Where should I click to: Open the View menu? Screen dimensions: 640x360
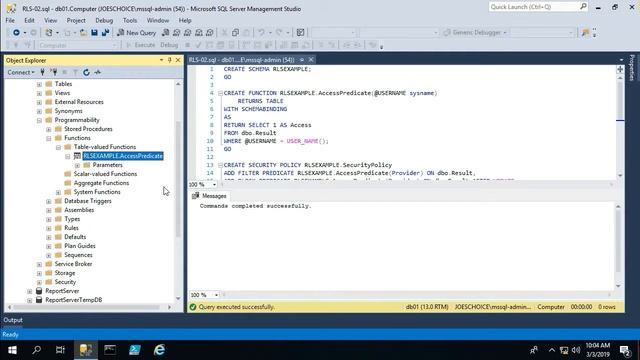click(x=51, y=20)
